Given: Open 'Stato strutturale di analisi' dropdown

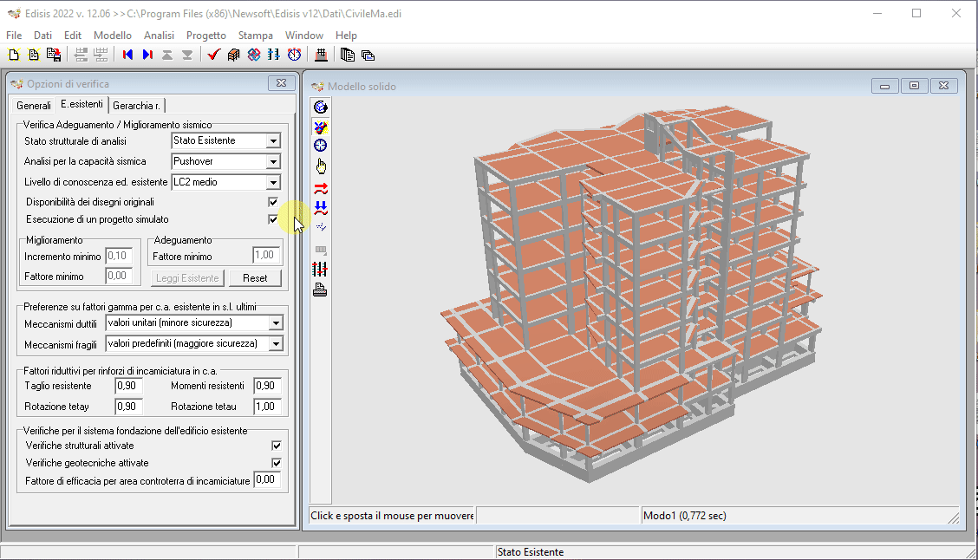Looking at the screenshot, I should point(273,140).
